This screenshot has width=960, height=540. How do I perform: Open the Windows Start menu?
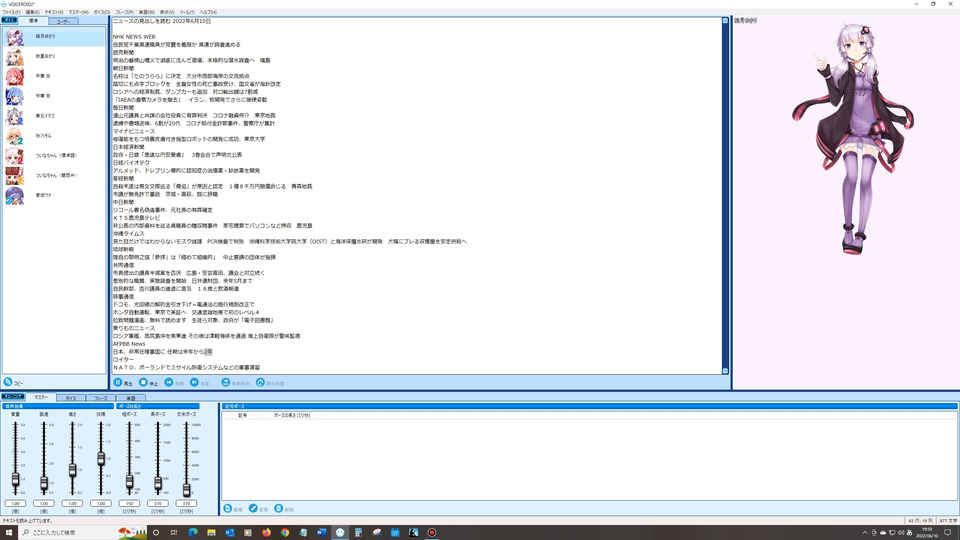pyautogui.click(x=9, y=532)
